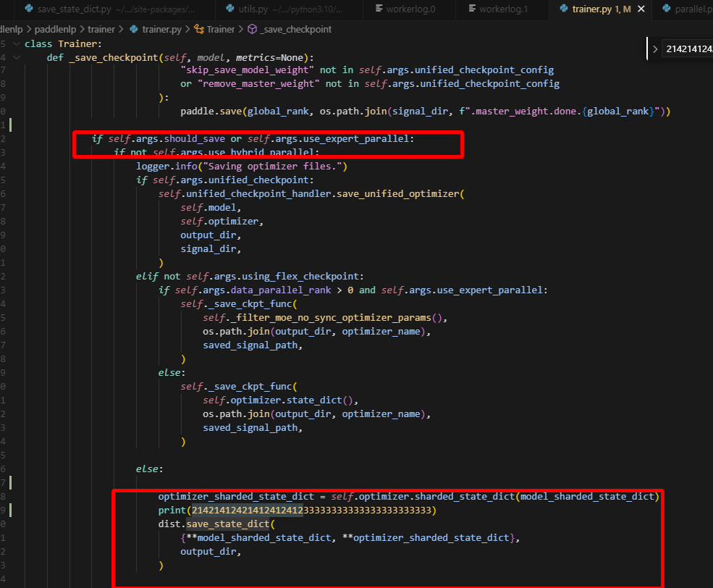Image resolution: width=713 pixels, height=588 pixels.
Task: Click the Python file icon in the breadcrumb
Action: 133,29
